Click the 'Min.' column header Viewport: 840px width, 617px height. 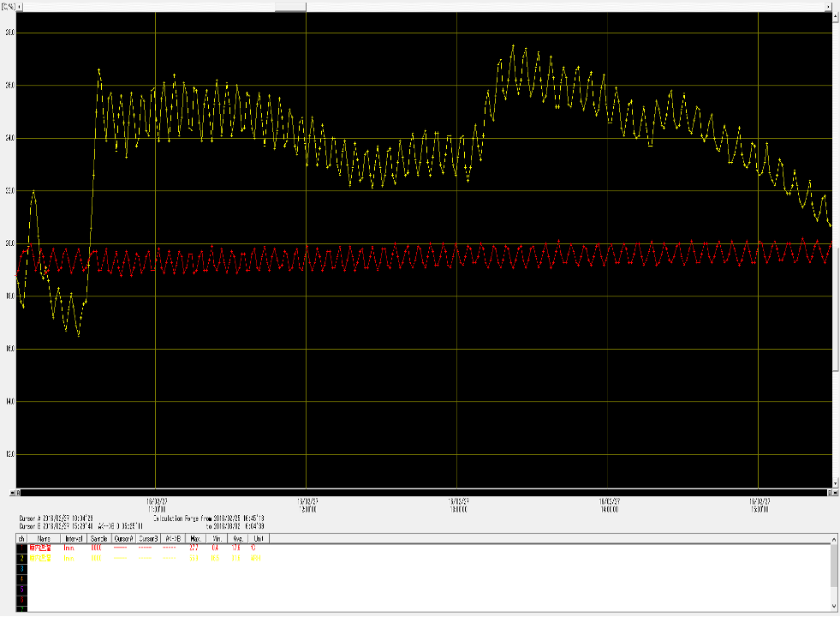click(x=216, y=538)
